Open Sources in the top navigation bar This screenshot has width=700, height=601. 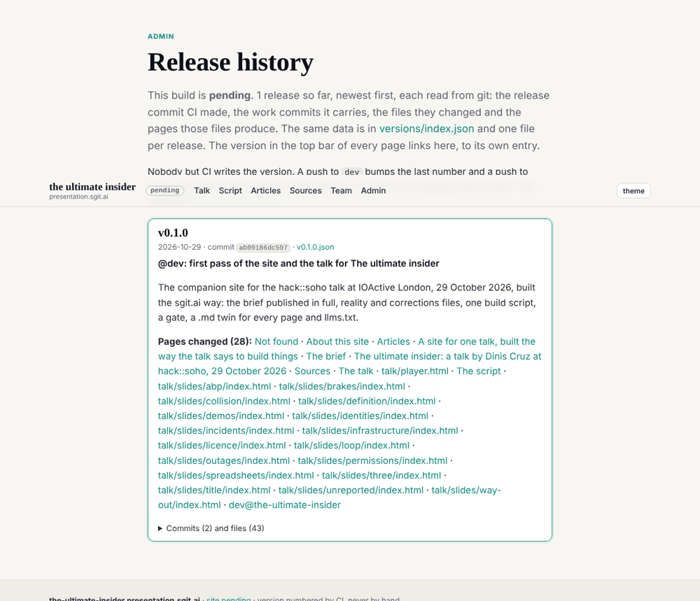tap(305, 190)
